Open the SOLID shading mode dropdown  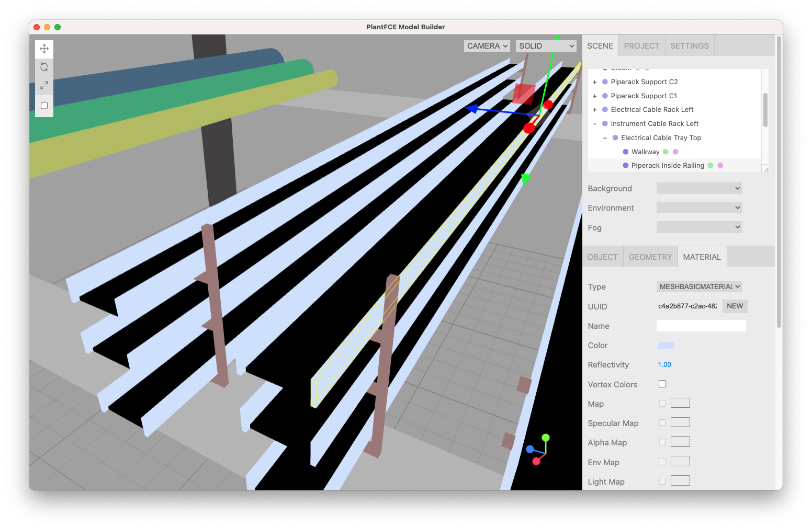(x=546, y=46)
